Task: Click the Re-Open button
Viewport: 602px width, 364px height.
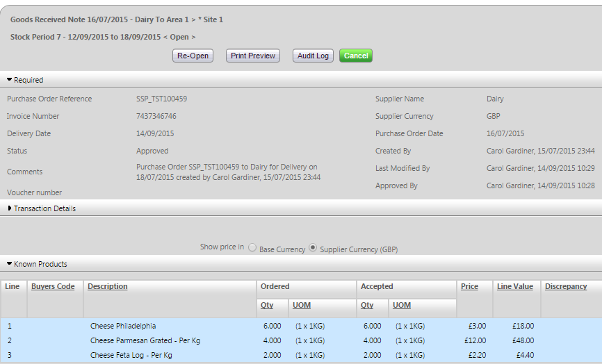Action: [x=193, y=56]
